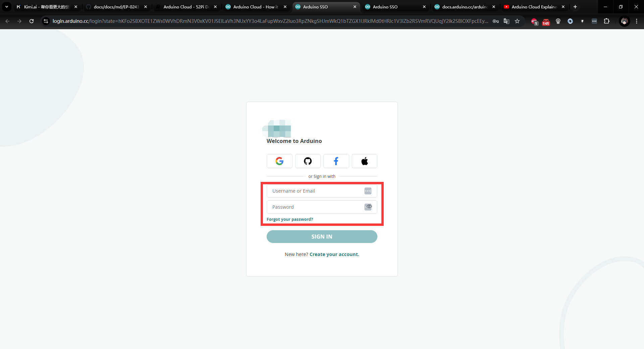Image resolution: width=644 pixels, height=349 pixels.
Task: Open the tab search dropdown arrow
Action: 7,7
